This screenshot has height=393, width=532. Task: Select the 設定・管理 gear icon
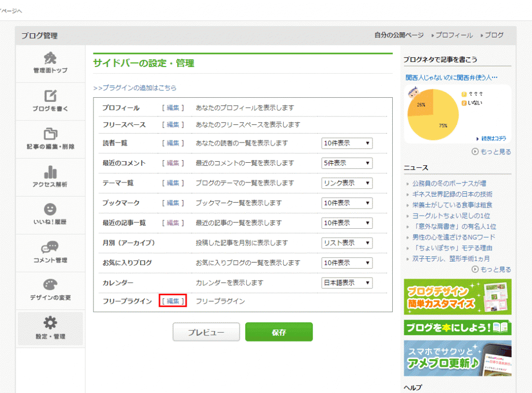(50, 323)
